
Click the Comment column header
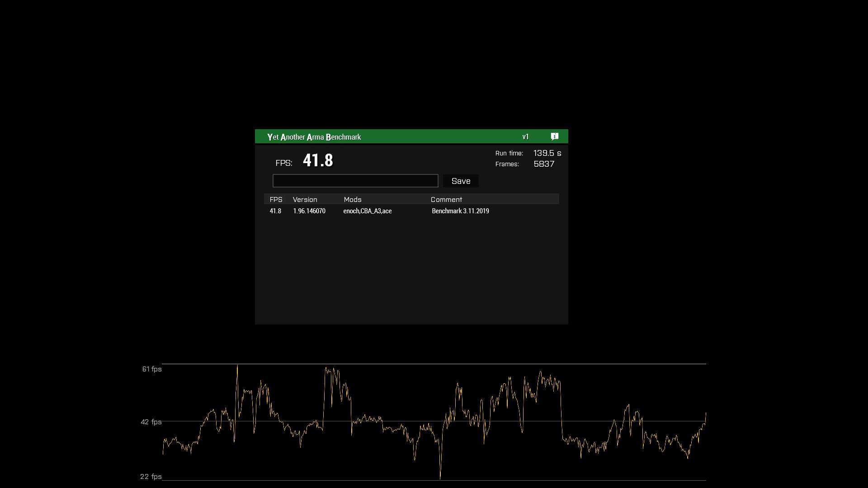click(x=446, y=199)
